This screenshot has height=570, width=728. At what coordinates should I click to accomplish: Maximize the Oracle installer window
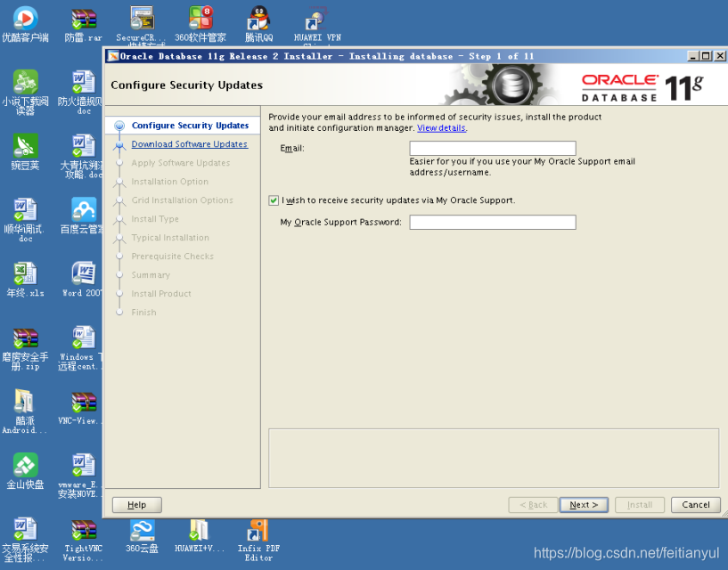(x=706, y=56)
